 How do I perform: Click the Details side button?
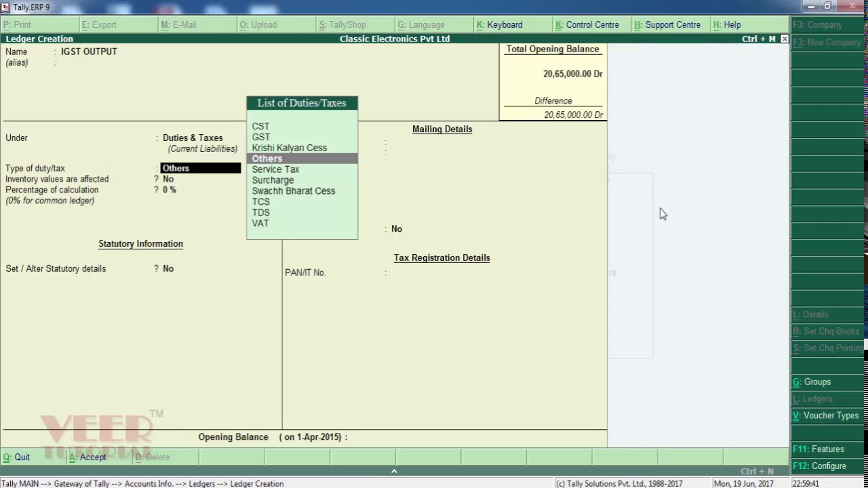click(x=828, y=314)
